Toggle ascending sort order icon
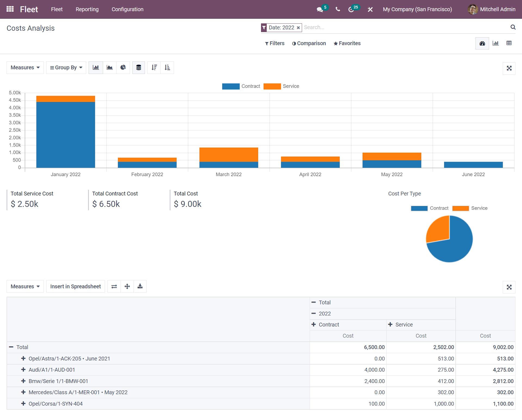 pos(167,67)
